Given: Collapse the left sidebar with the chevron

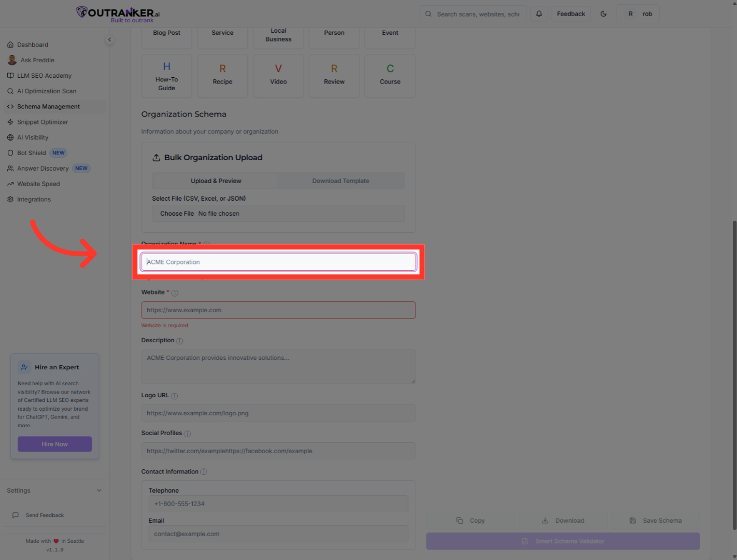Looking at the screenshot, I should (109, 39).
